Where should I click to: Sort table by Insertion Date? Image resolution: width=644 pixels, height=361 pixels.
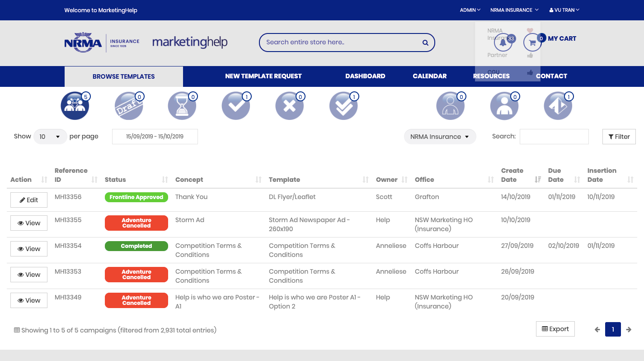tap(610, 175)
